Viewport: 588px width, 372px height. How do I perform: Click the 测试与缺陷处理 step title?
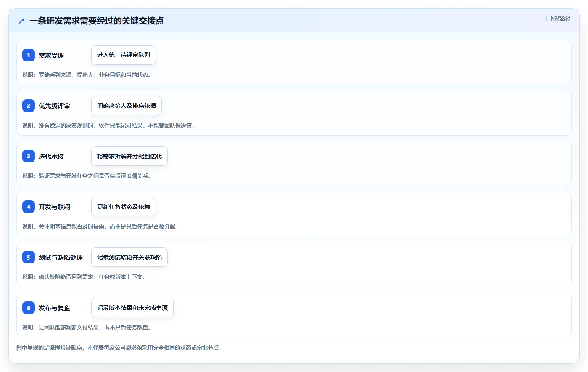tap(61, 257)
